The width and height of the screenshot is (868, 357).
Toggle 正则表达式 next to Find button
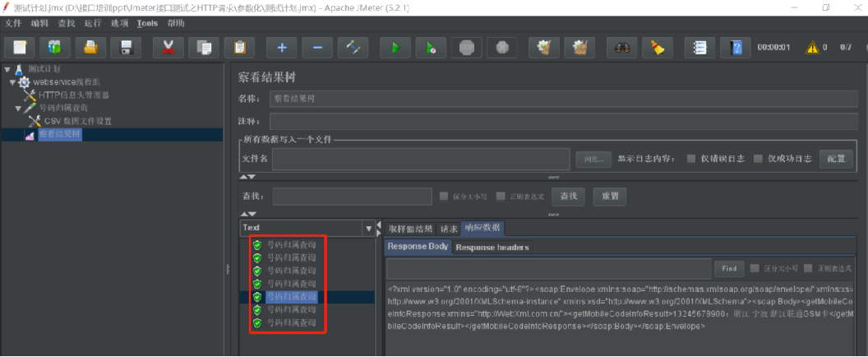click(808, 268)
